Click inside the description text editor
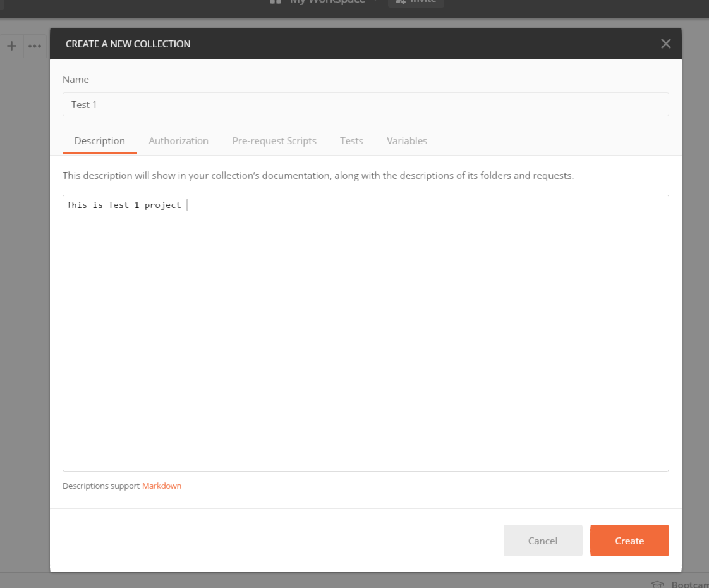Image resolution: width=709 pixels, height=588 pixels. pyautogui.click(x=365, y=333)
